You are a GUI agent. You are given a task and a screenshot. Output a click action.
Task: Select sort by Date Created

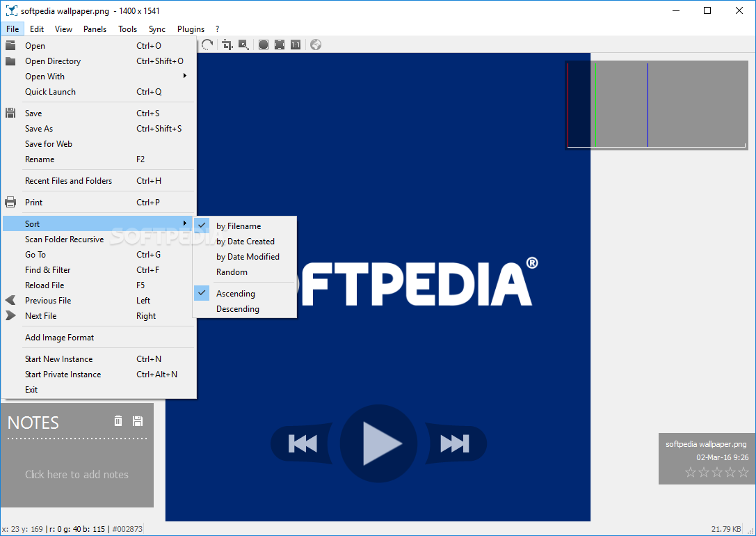pyautogui.click(x=244, y=242)
